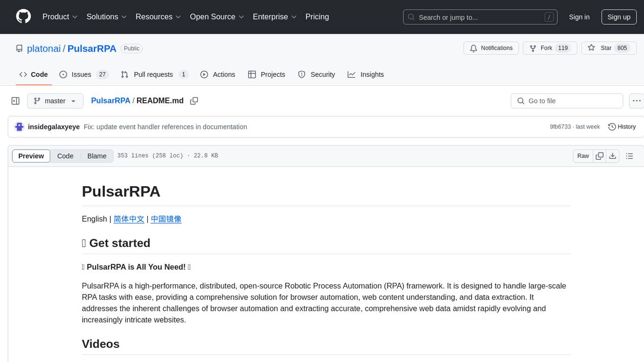This screenshot has height=362, width=644.
Task: Open the platonai owner page
Action: (44, 48)
